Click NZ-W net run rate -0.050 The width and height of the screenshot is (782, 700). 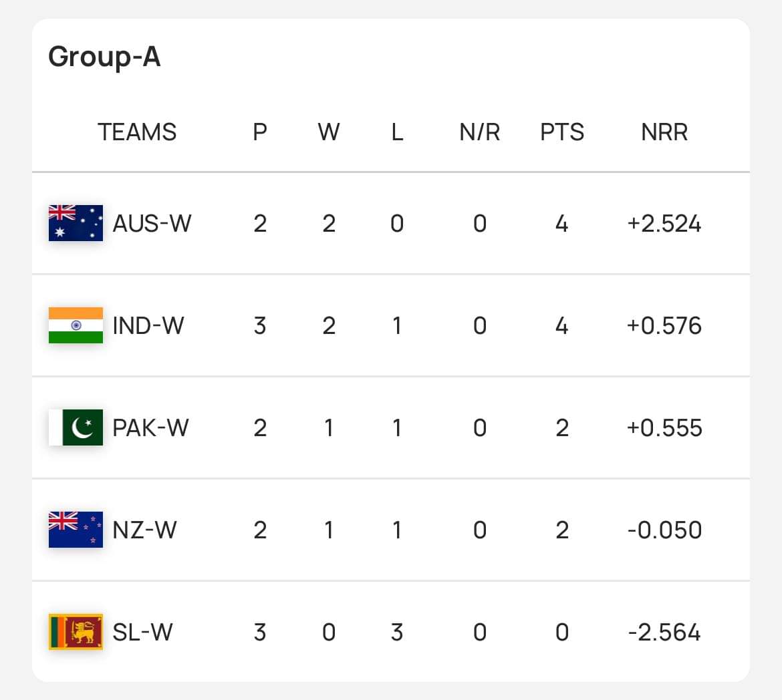coord(664,530)
